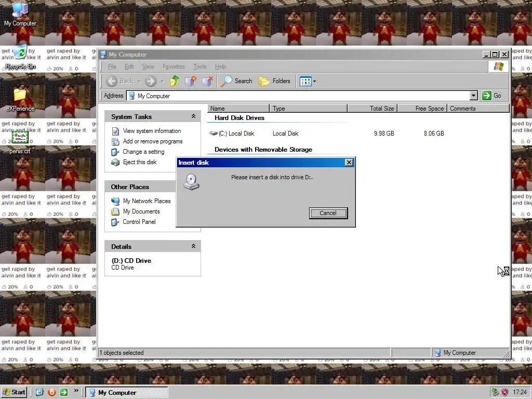Open the Back history dropdown arrow

[139, 82]
